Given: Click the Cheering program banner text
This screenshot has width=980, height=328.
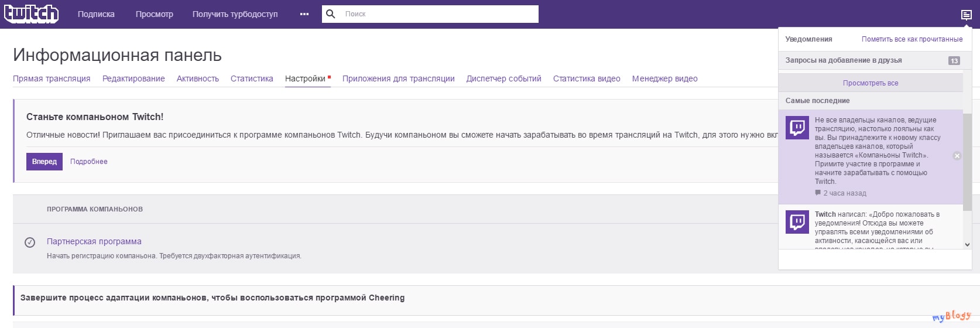Looking at the screenshot, I should pyautogui.click(x=213, y=298).
